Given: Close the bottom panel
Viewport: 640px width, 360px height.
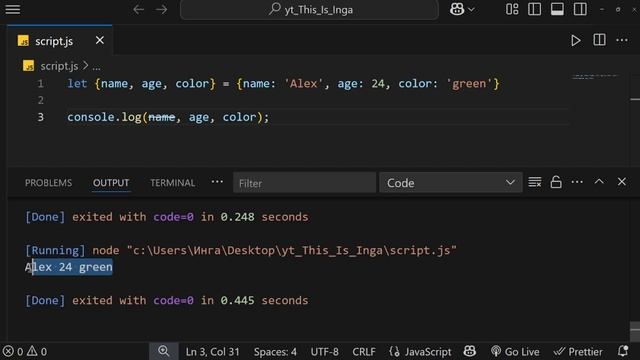Looking at the screenshot, I should click(622, 182).
